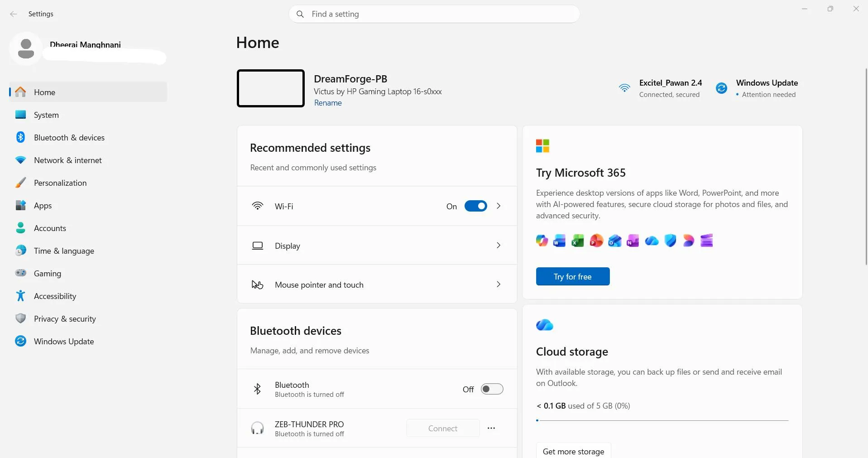Connect the ZEB-THUNDER PRO device

443,428
